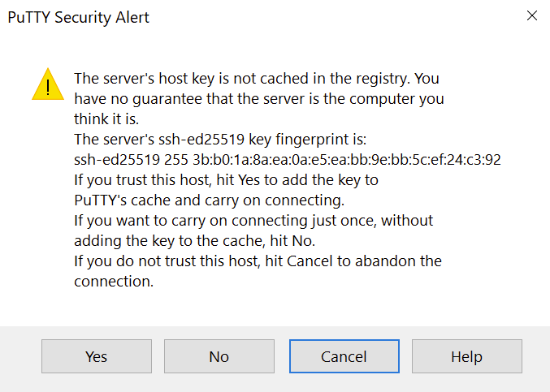
Task: Click the 'hit Cancel to abandon the' line
Action: (x=258, y=261)
